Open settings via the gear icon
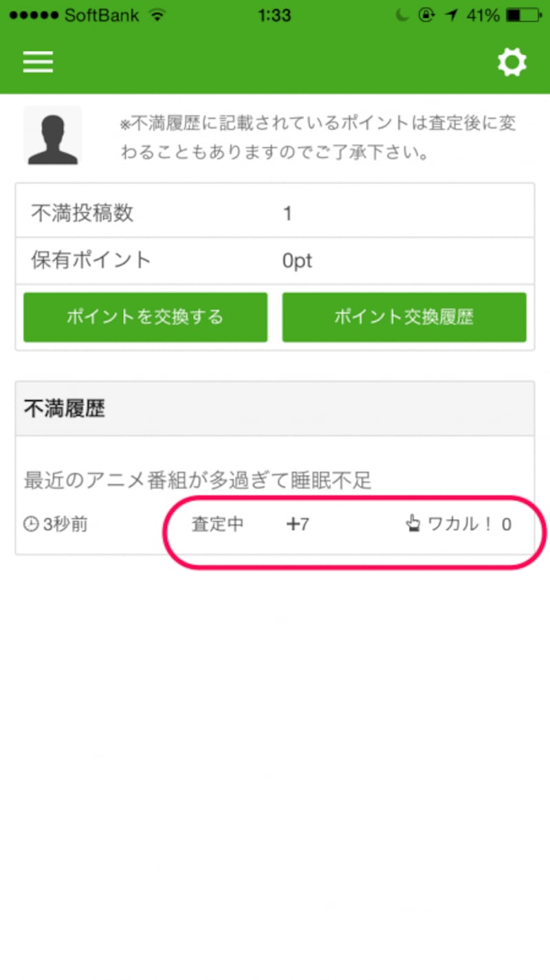 (511, 63)
